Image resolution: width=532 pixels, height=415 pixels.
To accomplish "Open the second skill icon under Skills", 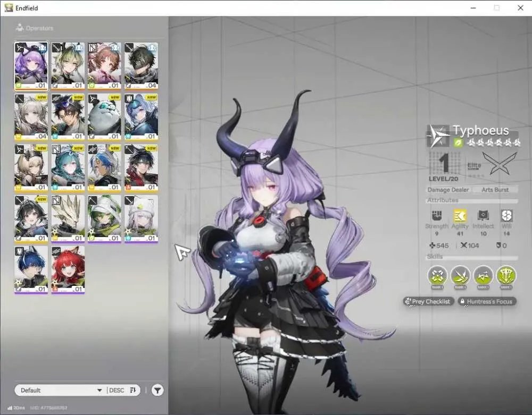I will 460,276.
